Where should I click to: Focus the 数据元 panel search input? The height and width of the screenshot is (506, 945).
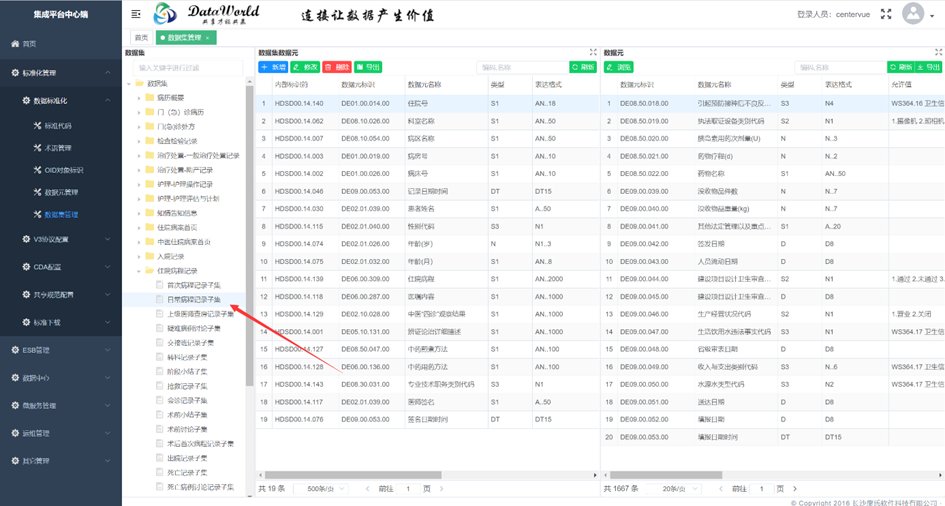(840, 67)
